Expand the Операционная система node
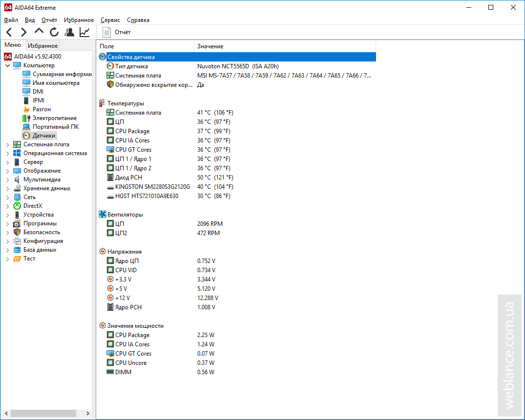The width and height of the screenshot is (525, 420). pos(8,154)
